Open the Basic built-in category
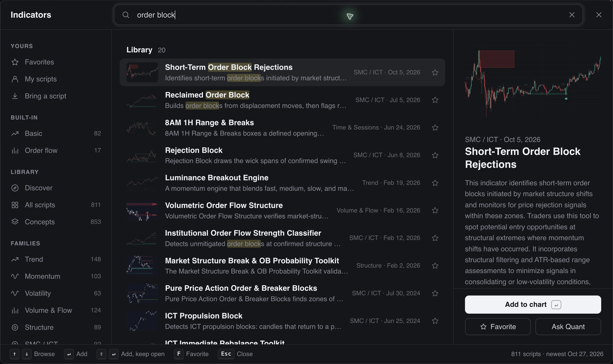This screenshot has height=364, width=613. tap(56, 133)
